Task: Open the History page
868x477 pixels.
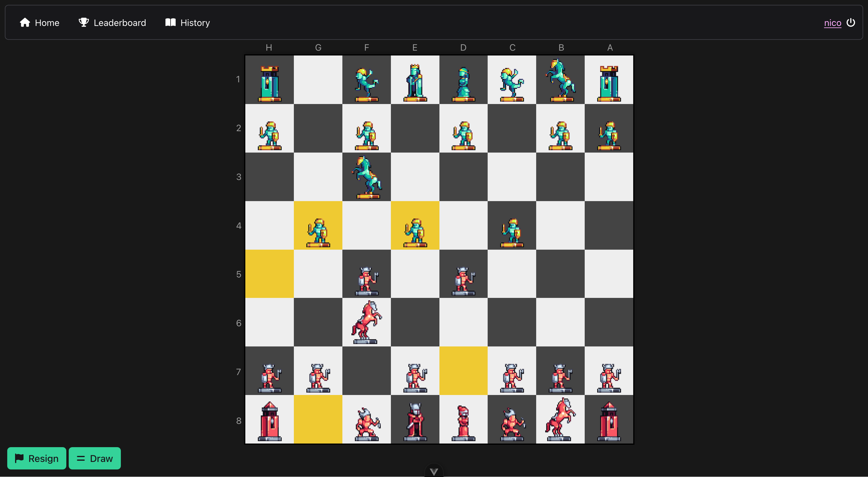Action: 187,23
